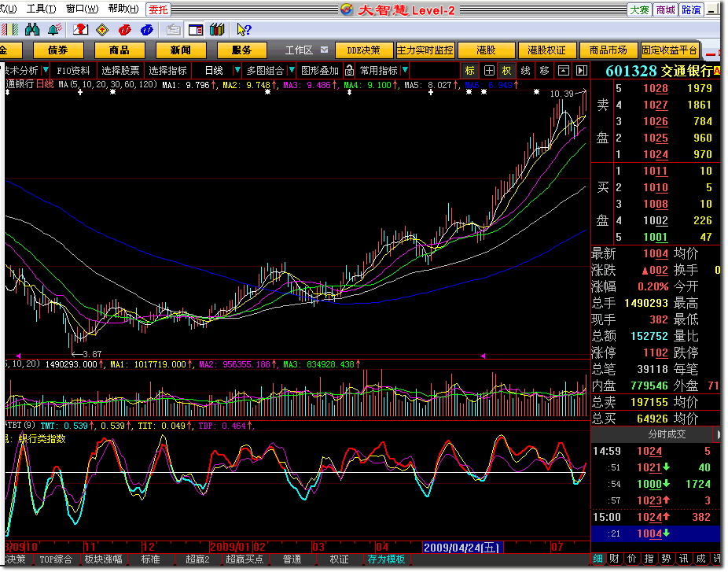Click the 大赛 link button
This screenshot has height=572, width=728.
coord(639,9)
